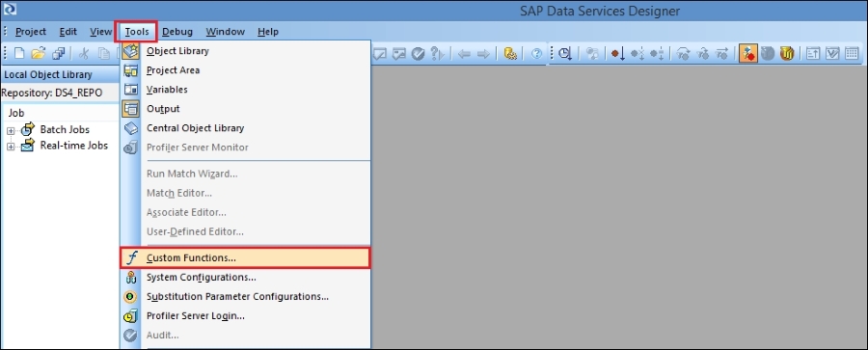Viewport: 868px width, 350px height.
Task: Click the clock with down arrow icon
Action: (x=564, y=53)
